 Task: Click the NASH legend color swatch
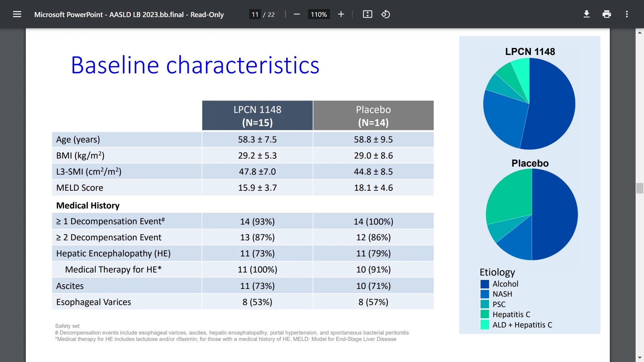485,294
